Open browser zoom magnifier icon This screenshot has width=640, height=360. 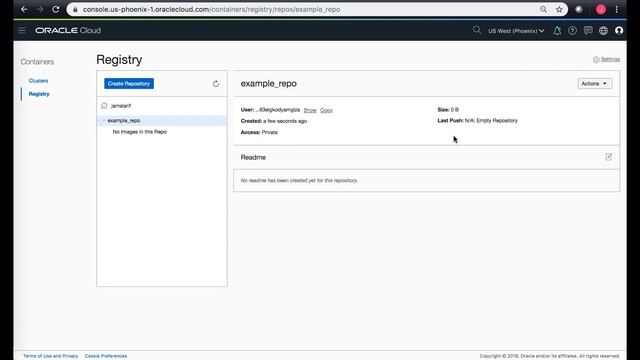(x=543, y=9)
